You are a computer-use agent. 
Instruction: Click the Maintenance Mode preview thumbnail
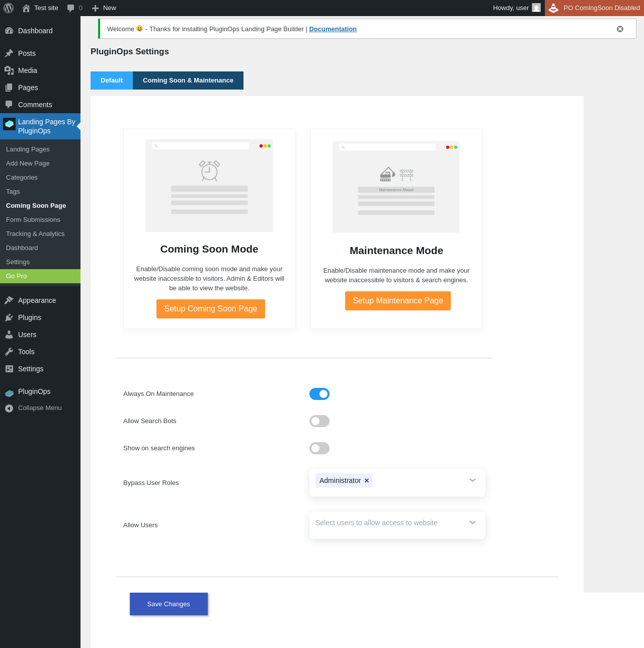[396, 187]
